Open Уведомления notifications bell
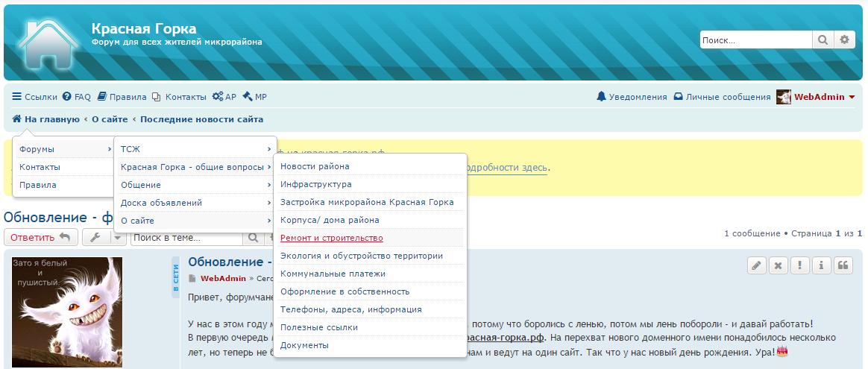 [x=632, y=97]
